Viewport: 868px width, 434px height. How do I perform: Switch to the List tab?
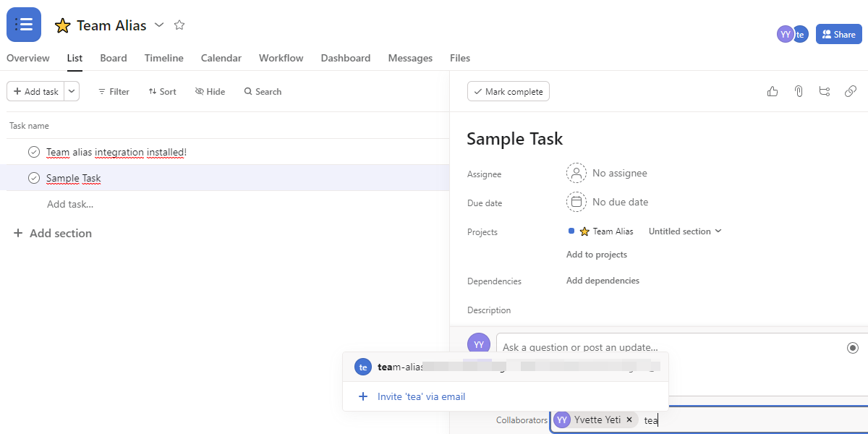click(x=75, y=58)
